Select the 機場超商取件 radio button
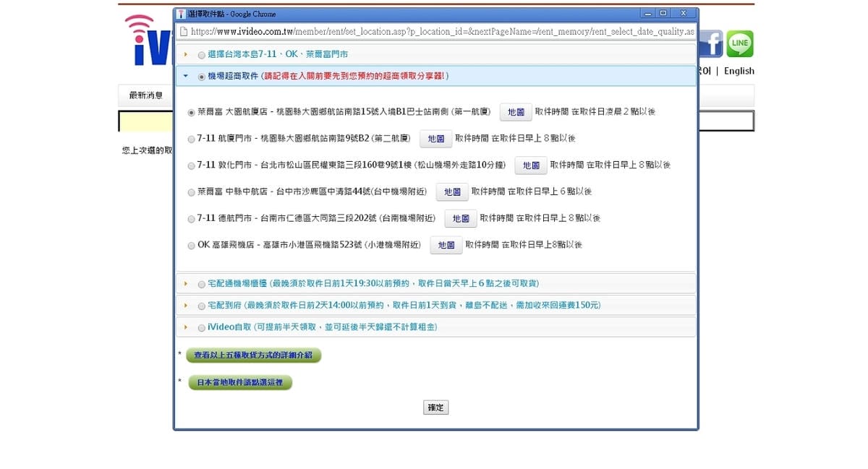 coord(201,77)
